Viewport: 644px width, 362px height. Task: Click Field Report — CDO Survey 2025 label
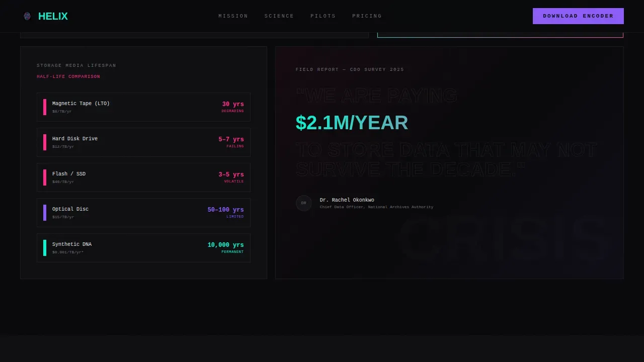click(350, 70)
